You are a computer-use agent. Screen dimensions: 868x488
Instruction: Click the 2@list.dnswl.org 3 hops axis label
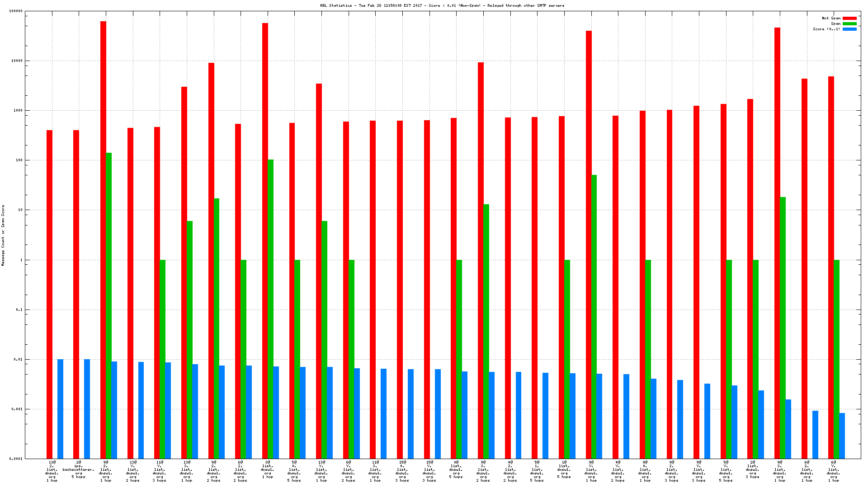coord(752,469)
